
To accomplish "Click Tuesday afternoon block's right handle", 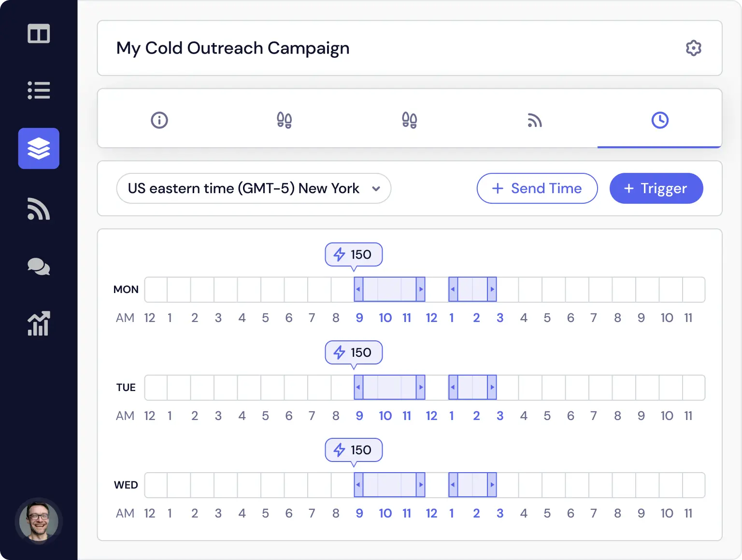I will click(492, 387).
